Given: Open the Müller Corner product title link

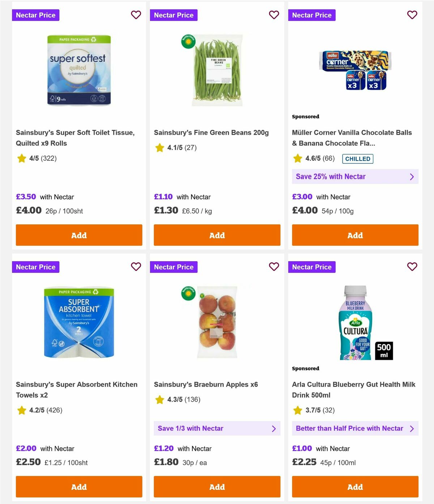Looking at the screenshot, I should point(352,138).
